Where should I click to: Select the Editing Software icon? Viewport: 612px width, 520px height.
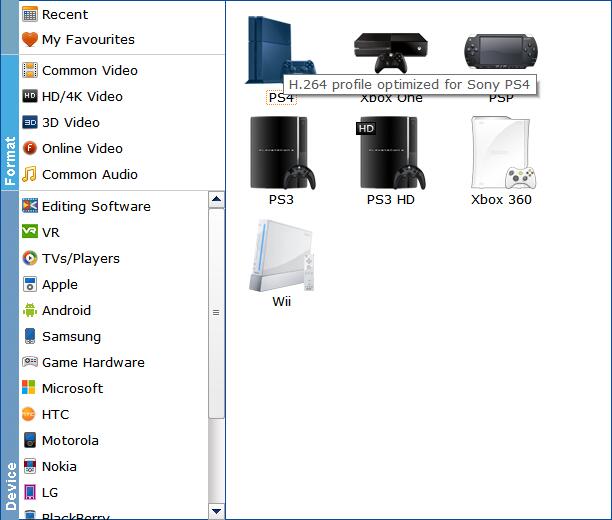click(x=30, y=206)
